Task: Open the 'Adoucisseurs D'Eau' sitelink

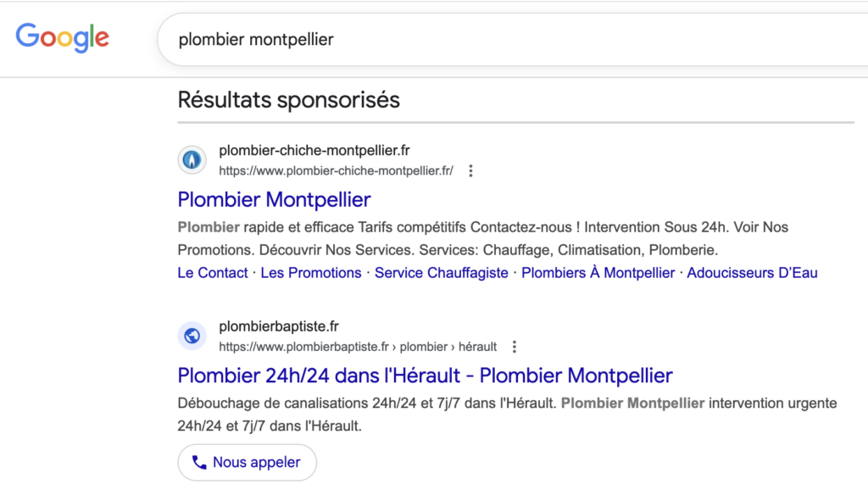Action: coord(751,272)
